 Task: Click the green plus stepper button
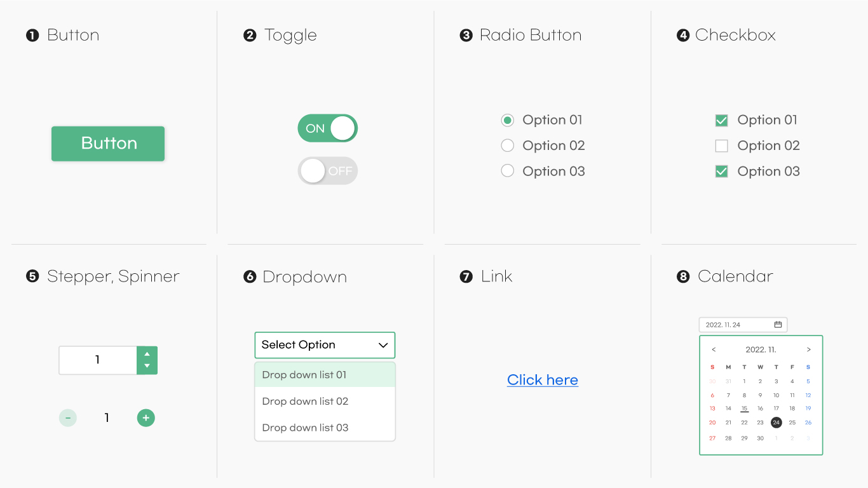pyautogui.click(x=146, y=418)
